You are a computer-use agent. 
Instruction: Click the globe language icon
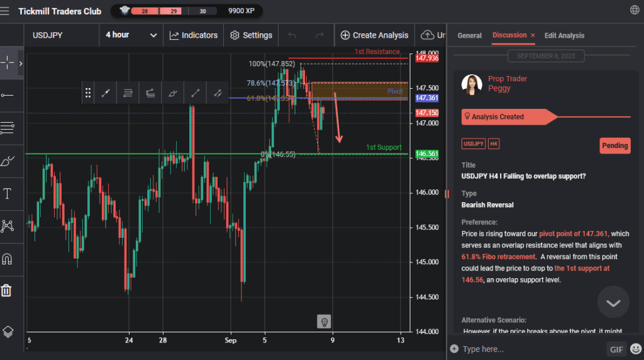coord(635,10)
